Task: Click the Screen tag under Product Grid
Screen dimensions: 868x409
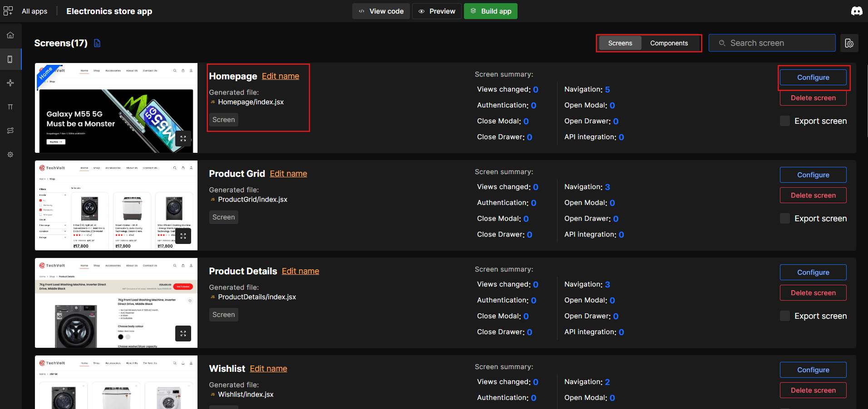Action: (224, 217)
